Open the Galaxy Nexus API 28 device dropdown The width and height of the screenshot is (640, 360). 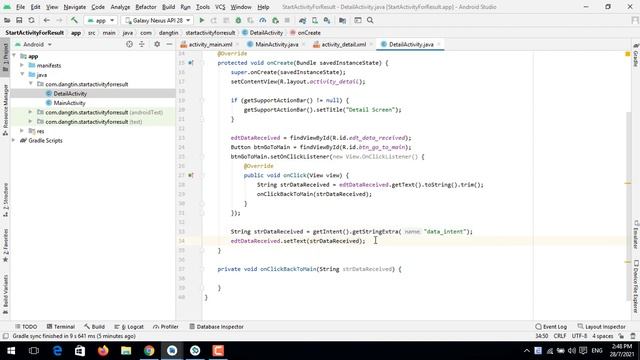[158, 20]
